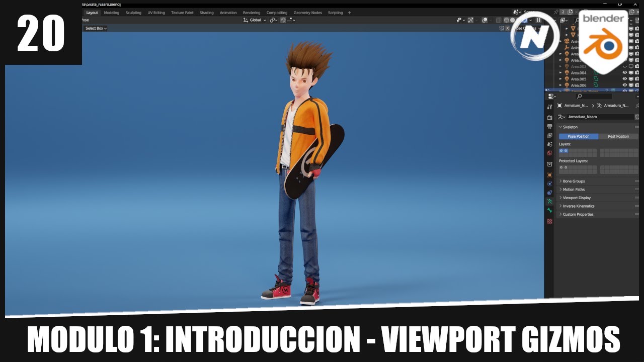Open the Select Box tool dropdown
The image size is (644, 362).
coord(96,28)
